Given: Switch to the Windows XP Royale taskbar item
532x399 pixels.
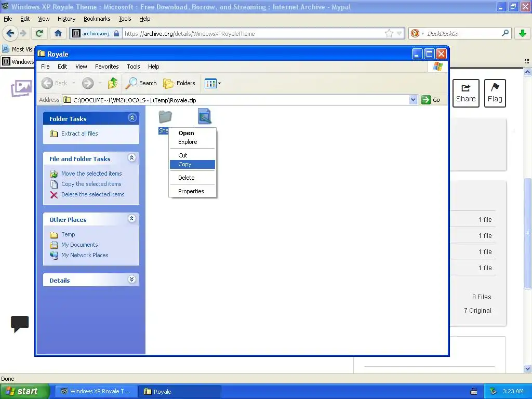Looking at the screenshot, I should 97,391.
